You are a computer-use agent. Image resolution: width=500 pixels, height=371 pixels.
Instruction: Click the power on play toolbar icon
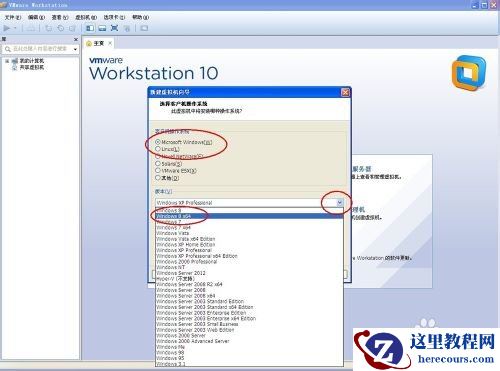pyautogui.click(x=7, y=28)
